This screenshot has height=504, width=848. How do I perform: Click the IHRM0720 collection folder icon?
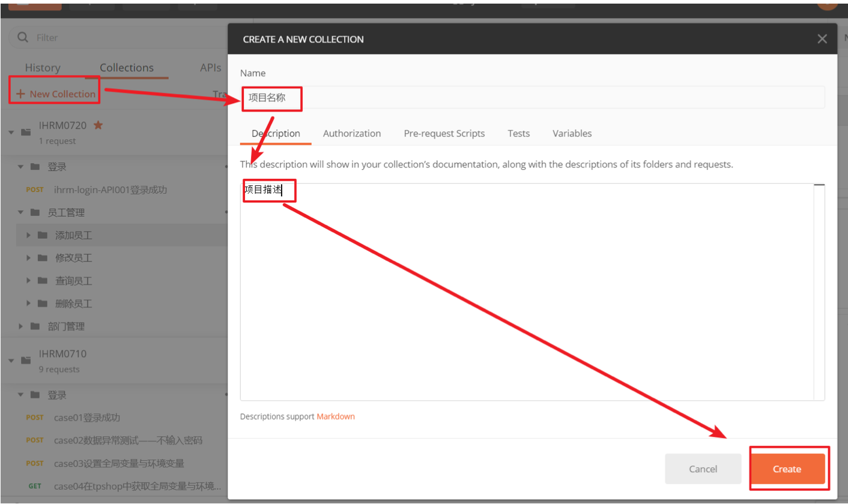[26, 132]
